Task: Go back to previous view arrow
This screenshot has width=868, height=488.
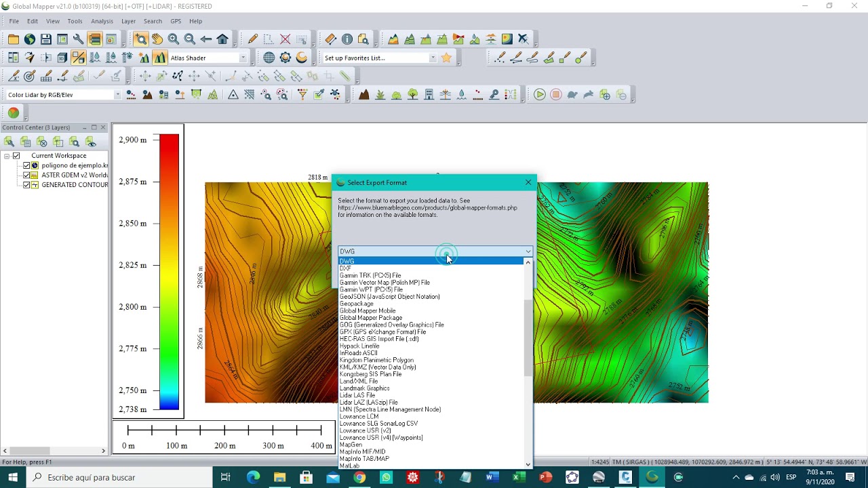Action: [x=205, y=39]
